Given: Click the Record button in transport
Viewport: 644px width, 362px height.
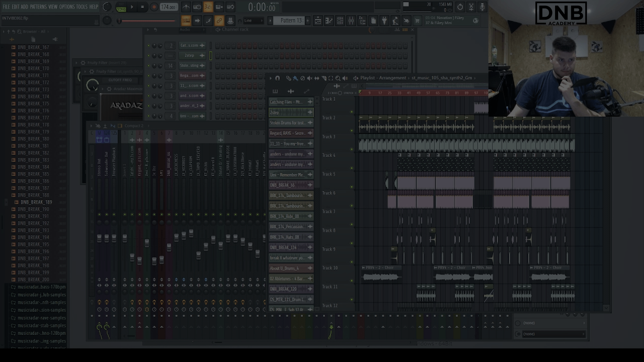Looking at the screenshot, I should click(x=154, y=7).
